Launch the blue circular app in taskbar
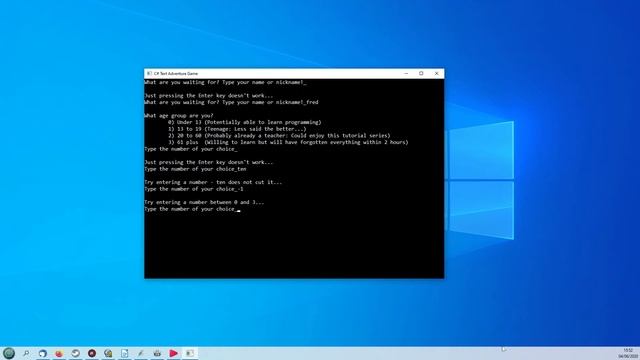The height and width of the screenshot is (360, 640). click(42, 353)
